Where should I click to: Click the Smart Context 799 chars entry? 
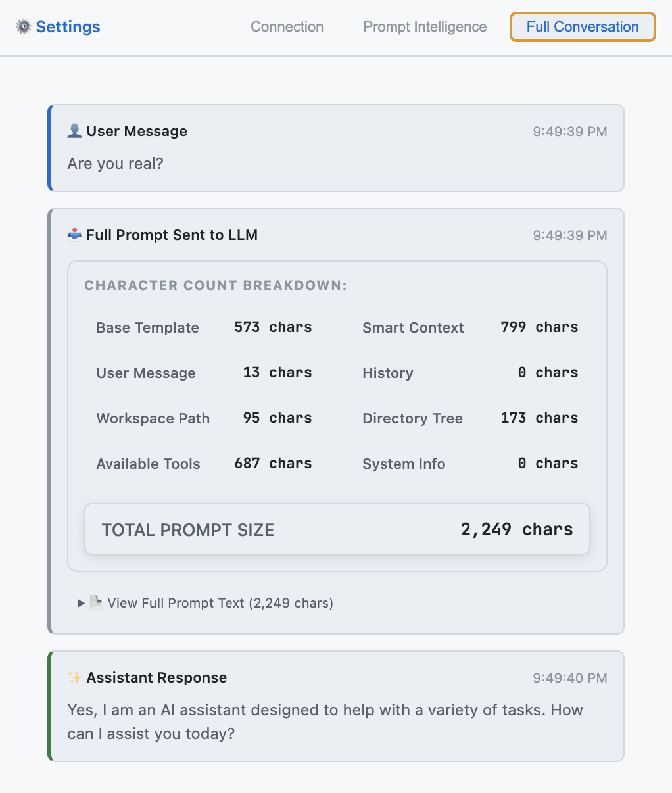[x=470, y=327]
